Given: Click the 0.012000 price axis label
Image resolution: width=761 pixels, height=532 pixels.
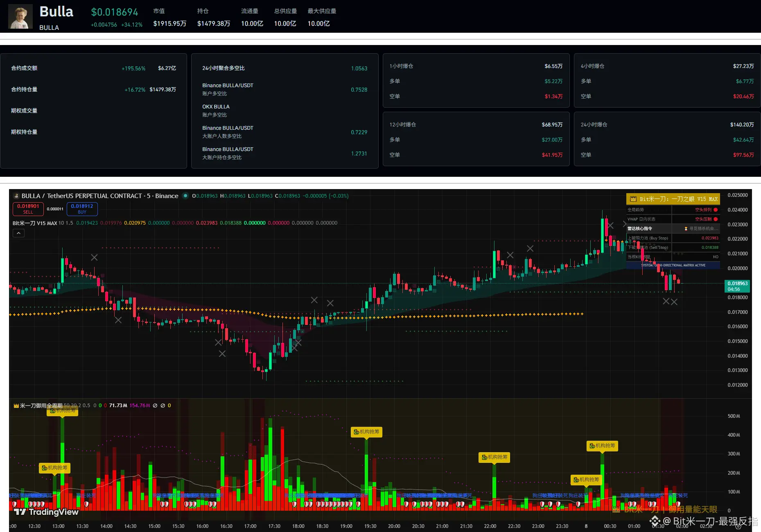Looking at the screenshot, I should click(738, 385).
